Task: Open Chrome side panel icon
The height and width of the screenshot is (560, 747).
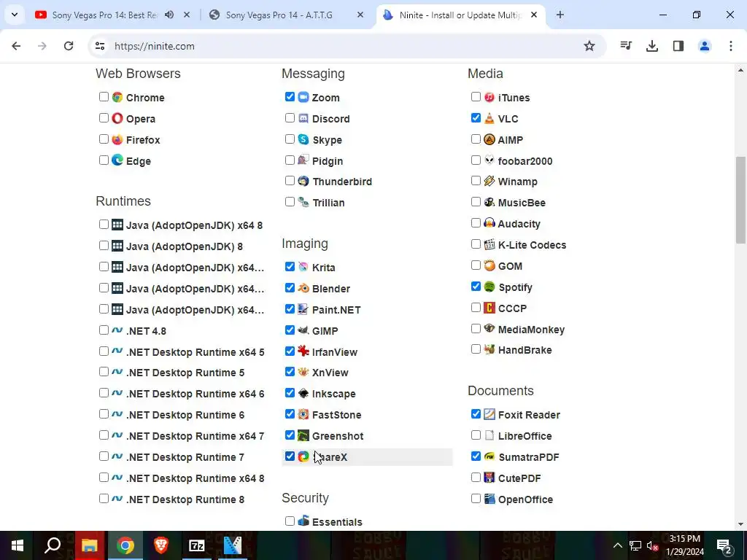Action: click(x=678, y=46)
